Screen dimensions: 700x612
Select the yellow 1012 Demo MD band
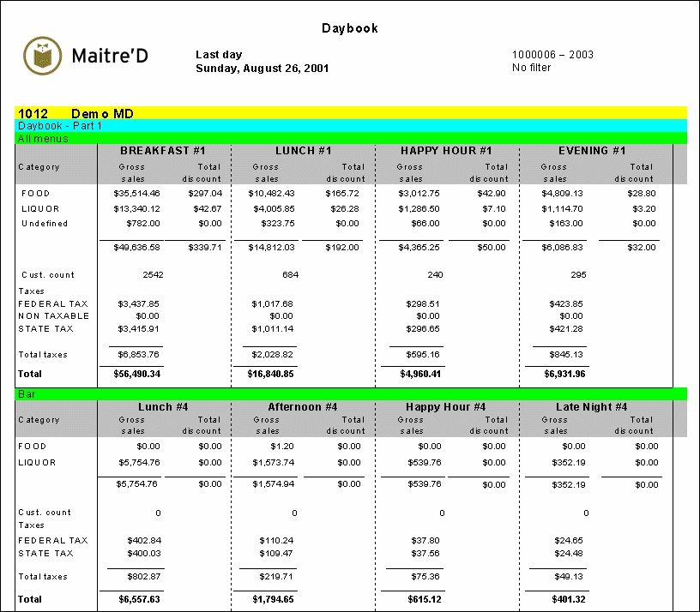350,113
